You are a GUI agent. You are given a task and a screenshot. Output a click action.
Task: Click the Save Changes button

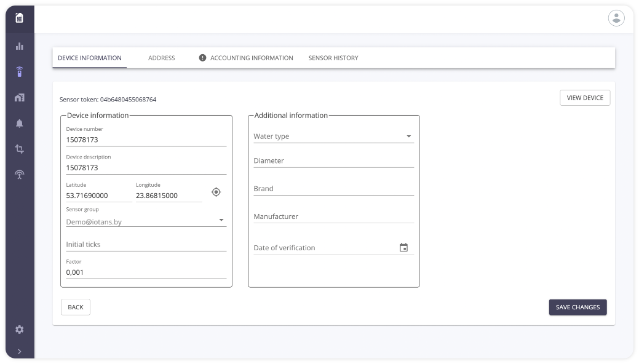[x=577, y=307]
